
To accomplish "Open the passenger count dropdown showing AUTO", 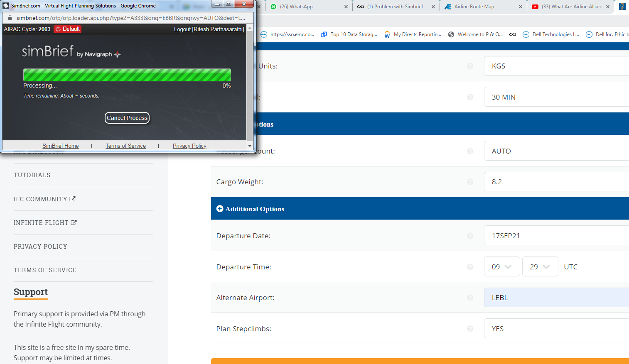I will (556, 151).
